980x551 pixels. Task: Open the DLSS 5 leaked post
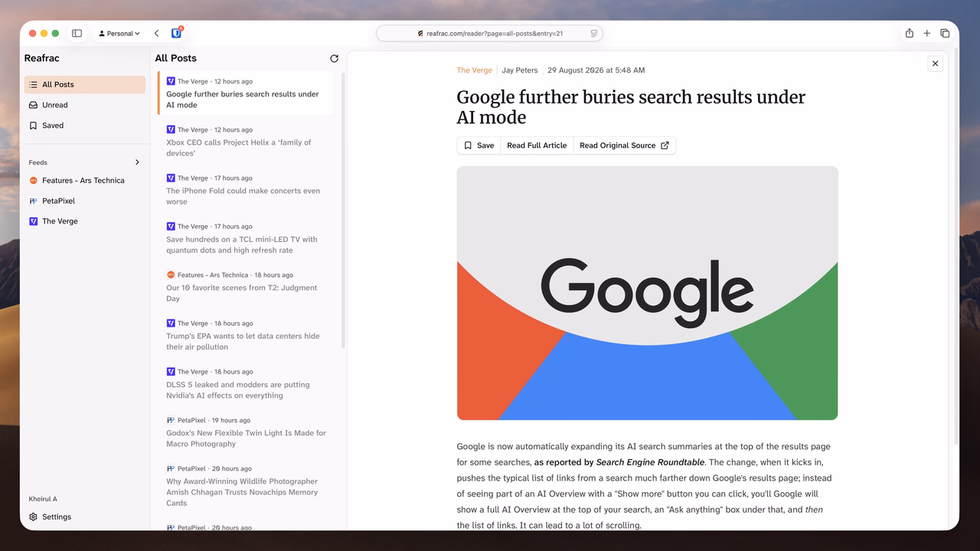pos(246,383)
